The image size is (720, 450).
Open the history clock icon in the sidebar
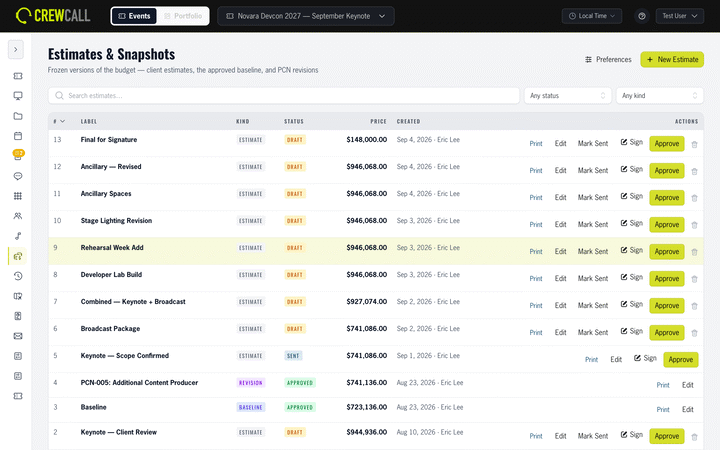click(18, 276)
